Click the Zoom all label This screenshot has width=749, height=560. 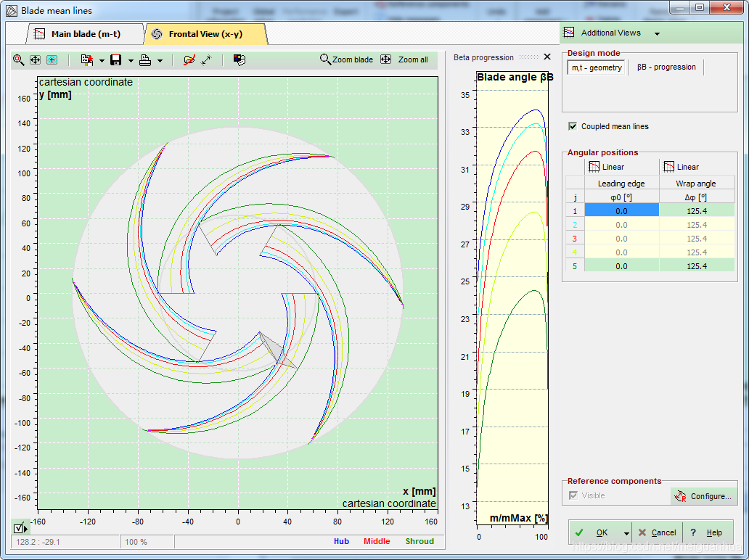click(413, 59)
